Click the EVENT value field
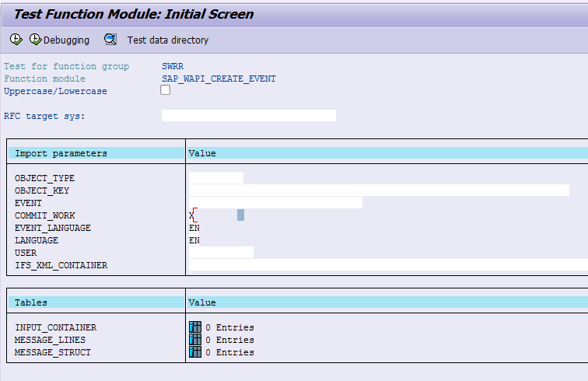Image resolution: width=588 pixels, height=381 pixels. click(x=275, y=202)
